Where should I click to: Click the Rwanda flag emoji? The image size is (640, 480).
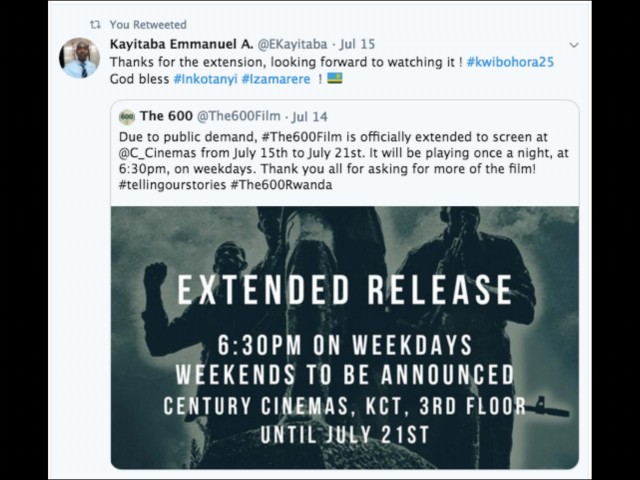335,78
